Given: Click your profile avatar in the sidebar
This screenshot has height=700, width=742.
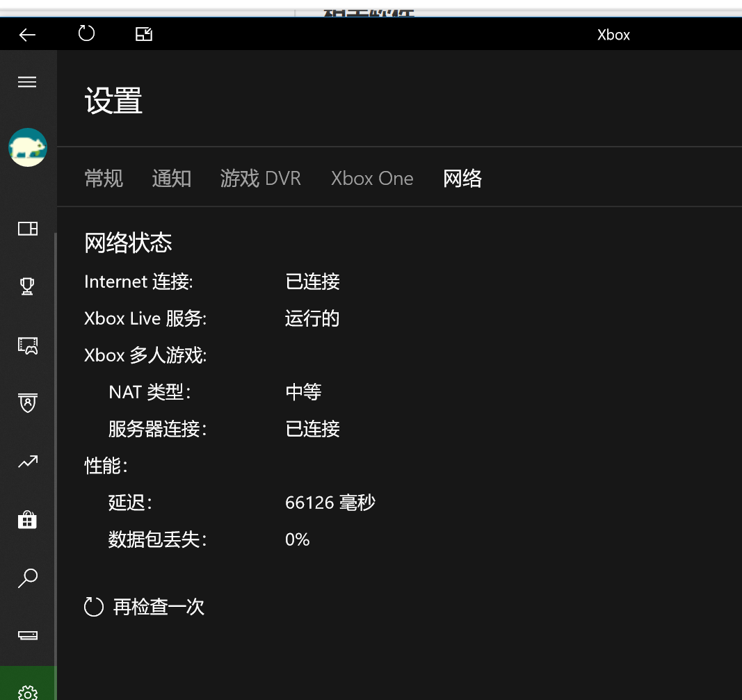Looking at the screenshot, I should (28, 147).
